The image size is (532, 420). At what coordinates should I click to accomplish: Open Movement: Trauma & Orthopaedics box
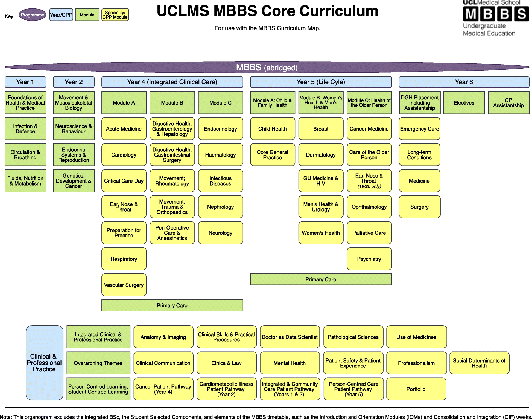click(172, 207)
